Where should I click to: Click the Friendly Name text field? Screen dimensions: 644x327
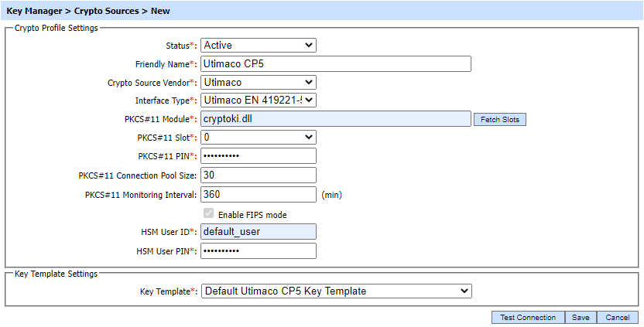click(x=335, y=64)
